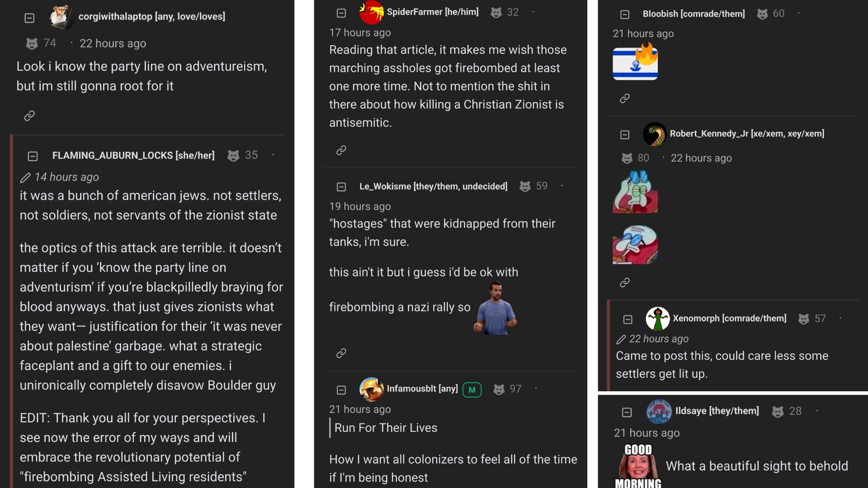
Task: Click link icon under Le_Wokisme's comment
Action: tap(341, 353)
